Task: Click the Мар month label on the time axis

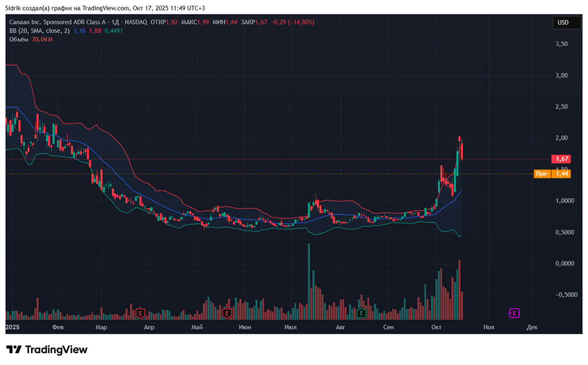Action: tap(101, 327)
